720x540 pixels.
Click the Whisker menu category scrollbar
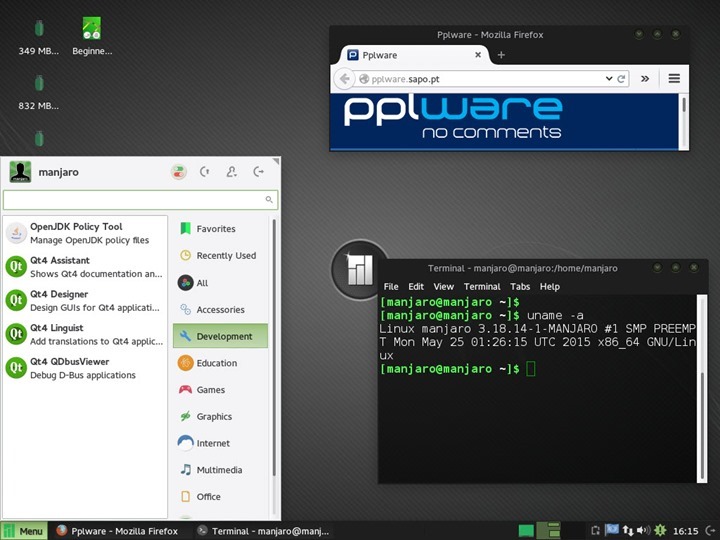pyautogui.click(x=274, y=347)
